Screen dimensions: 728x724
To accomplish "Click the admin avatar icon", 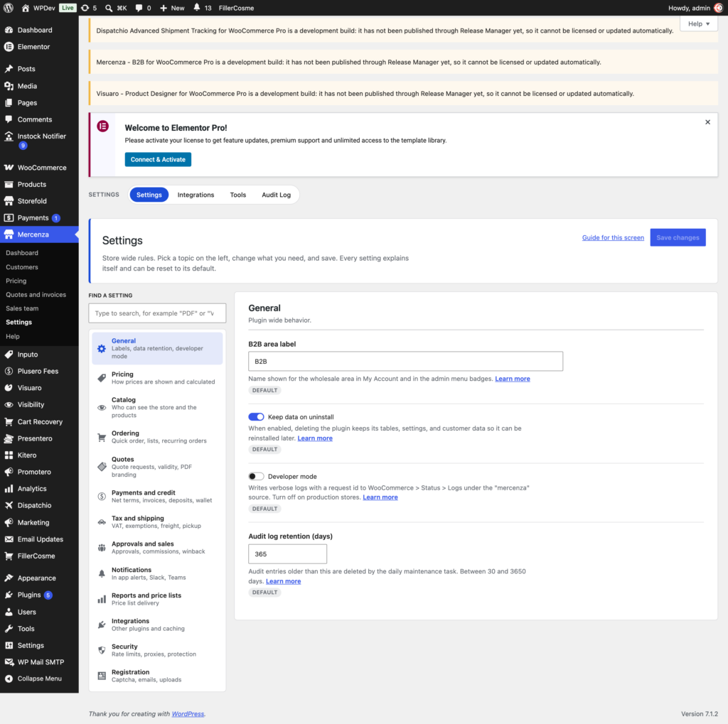I will [718, 8].
